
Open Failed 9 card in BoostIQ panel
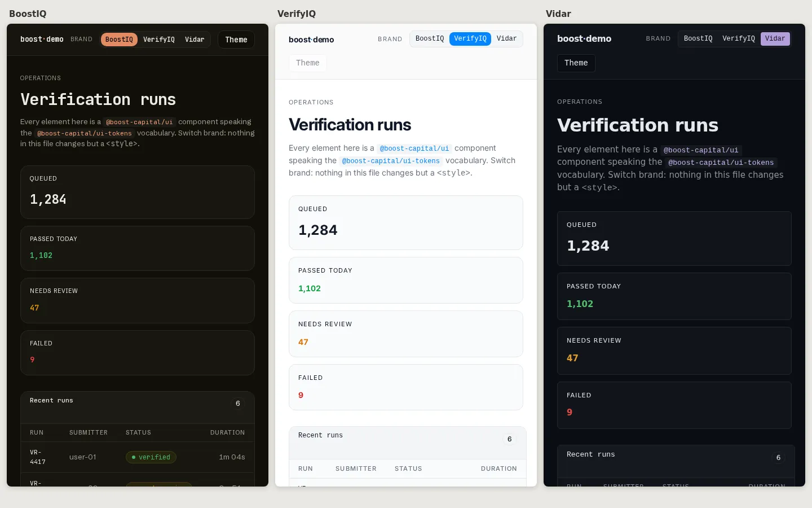tap(138, 353)
